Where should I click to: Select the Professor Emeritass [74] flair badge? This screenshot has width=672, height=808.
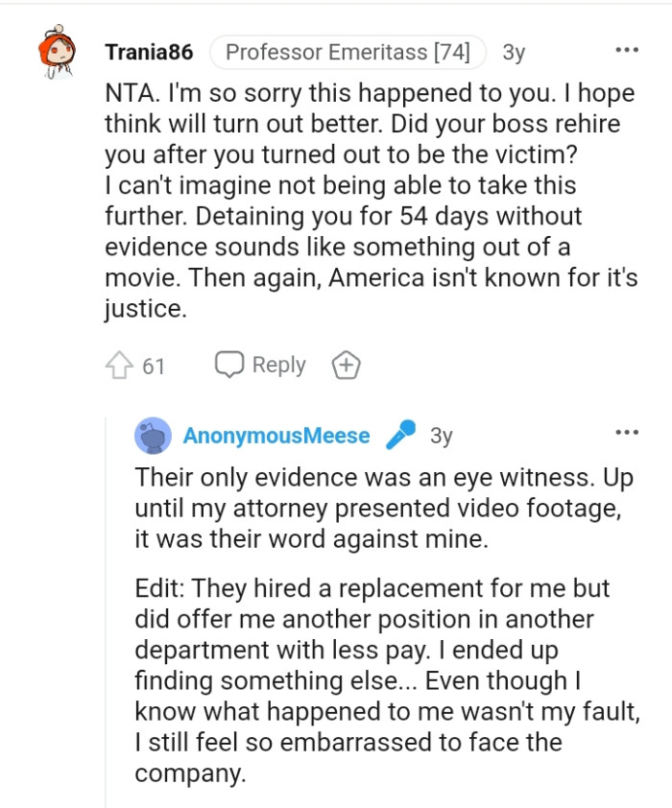pyautogui.click(x=348, y=53)
